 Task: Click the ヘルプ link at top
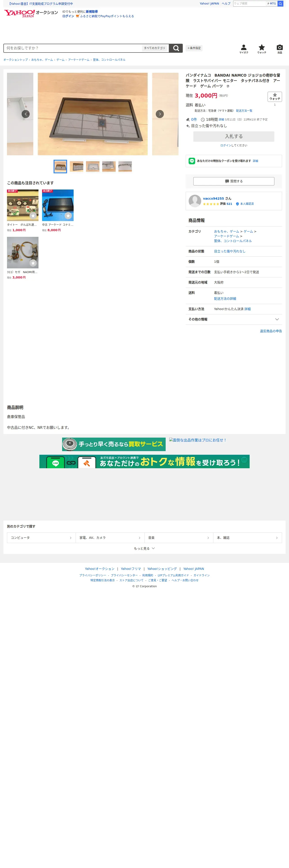coord(226,4)
